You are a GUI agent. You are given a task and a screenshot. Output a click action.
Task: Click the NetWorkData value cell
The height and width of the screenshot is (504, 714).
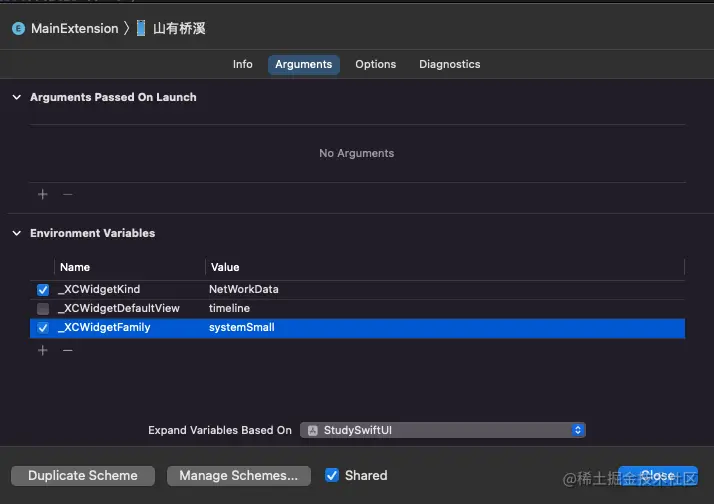244,289
